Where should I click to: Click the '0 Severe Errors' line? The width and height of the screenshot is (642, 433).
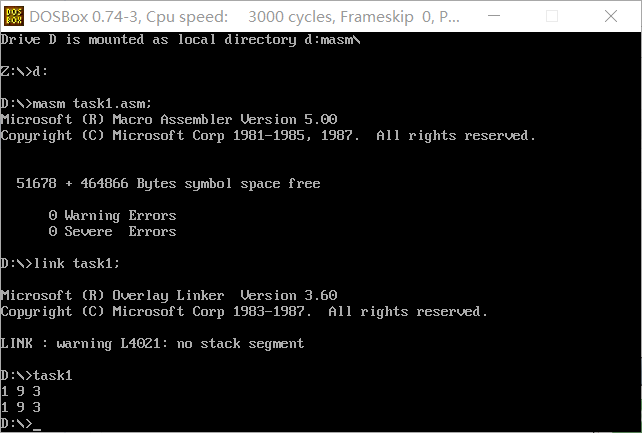click(x=112, y=232)
